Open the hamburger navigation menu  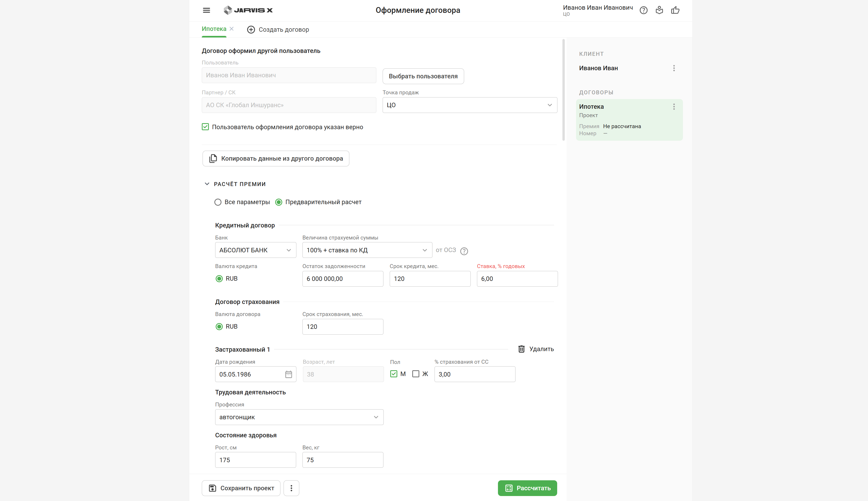point(206,10)
